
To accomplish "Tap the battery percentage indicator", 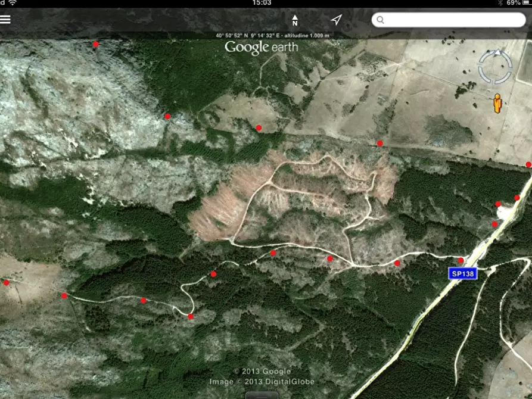I will (x=513, y=3).
